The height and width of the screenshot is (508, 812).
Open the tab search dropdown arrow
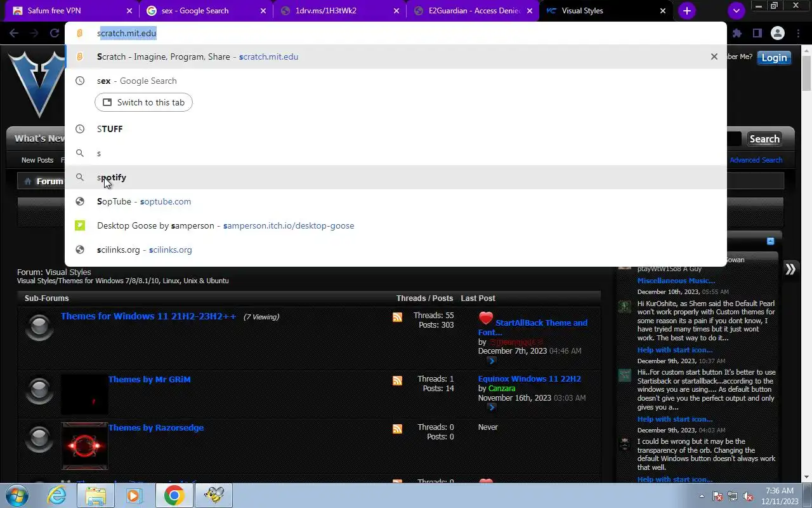(736, 11)
